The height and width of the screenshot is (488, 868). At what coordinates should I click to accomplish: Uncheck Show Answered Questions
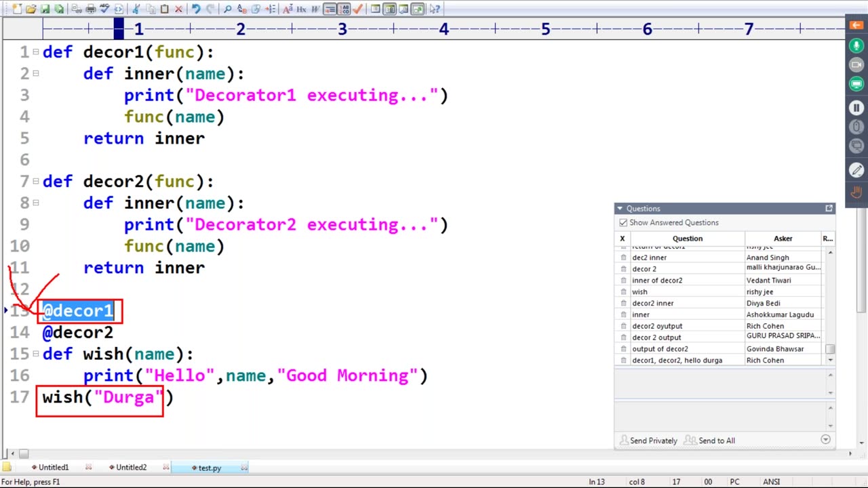623,222
